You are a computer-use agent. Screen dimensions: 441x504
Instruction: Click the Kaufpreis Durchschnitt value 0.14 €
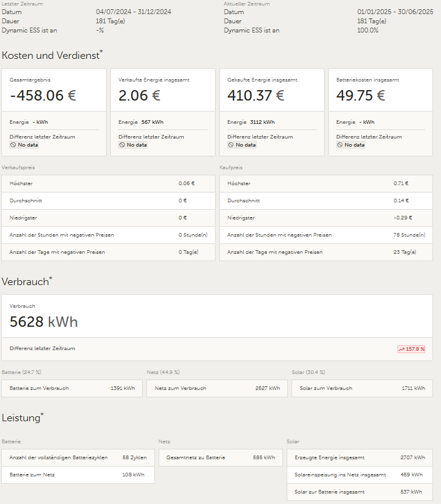tap(401, 200)
